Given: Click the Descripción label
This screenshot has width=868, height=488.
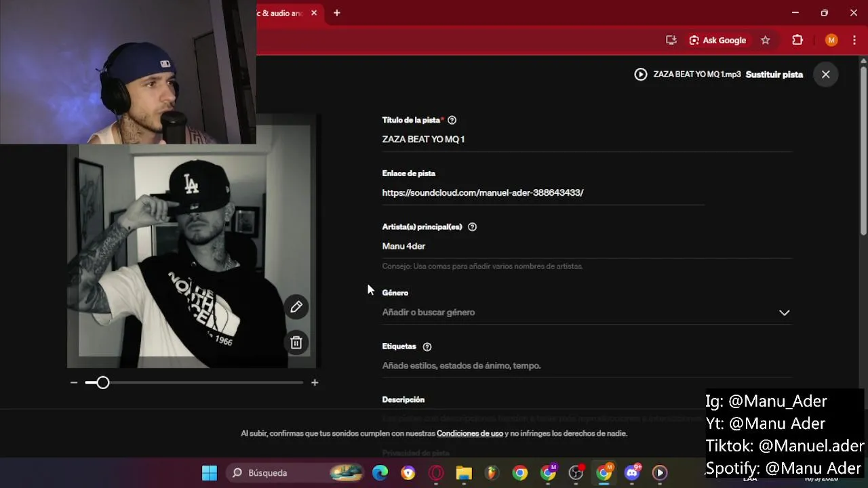Looking at the screenshot, I should [x=403, y=400].
